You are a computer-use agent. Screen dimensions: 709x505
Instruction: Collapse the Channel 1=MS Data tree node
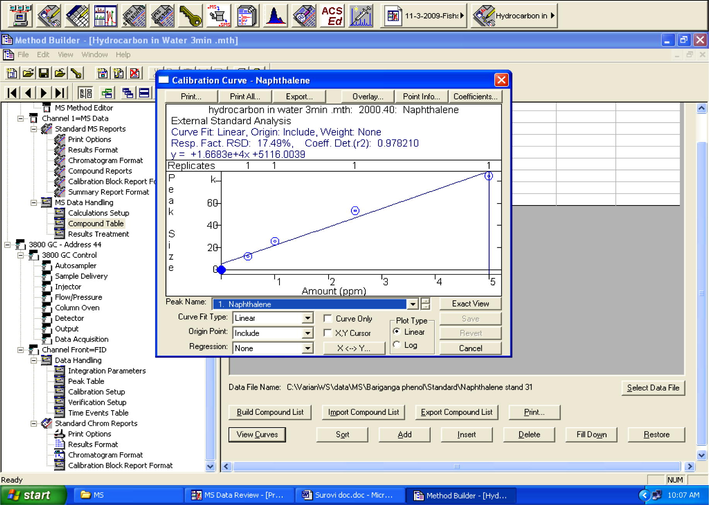tap(20, 118)
